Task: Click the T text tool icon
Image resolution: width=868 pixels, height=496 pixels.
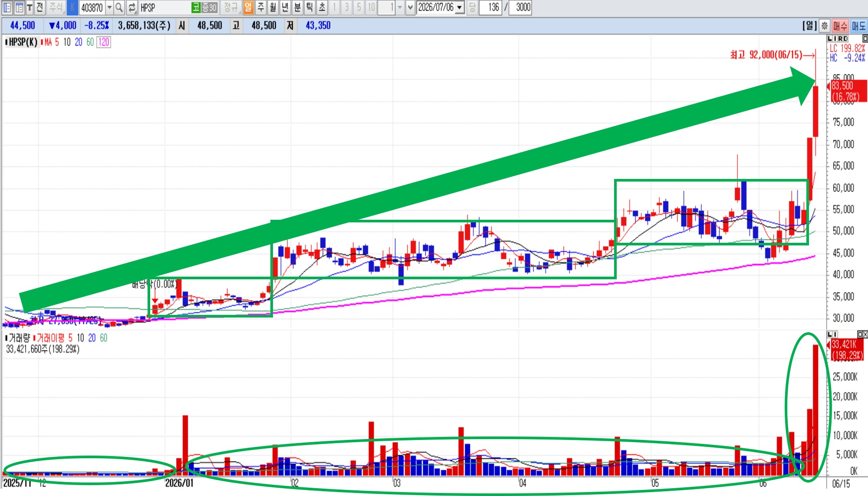Action: pos(30,7)
